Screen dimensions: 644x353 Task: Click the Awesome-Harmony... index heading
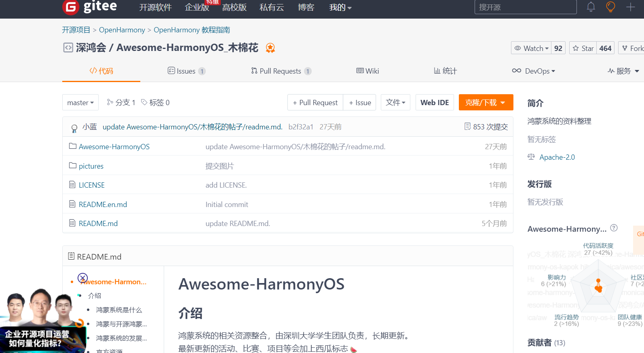pos(567,229)
